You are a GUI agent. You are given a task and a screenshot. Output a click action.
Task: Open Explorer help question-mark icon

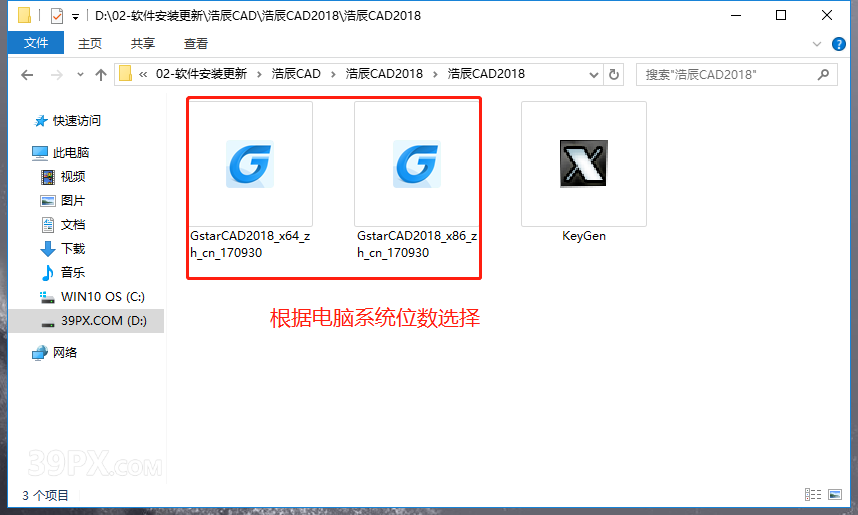coord(838,44)
